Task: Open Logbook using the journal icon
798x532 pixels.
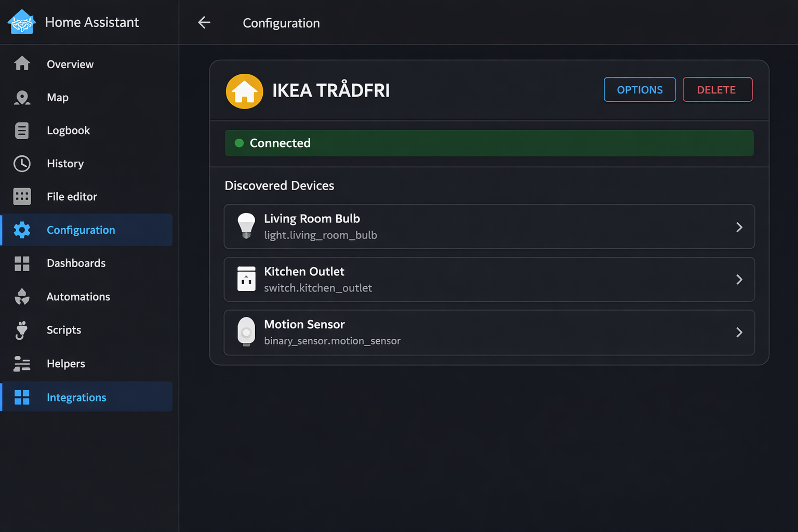Action: [21, 130]
